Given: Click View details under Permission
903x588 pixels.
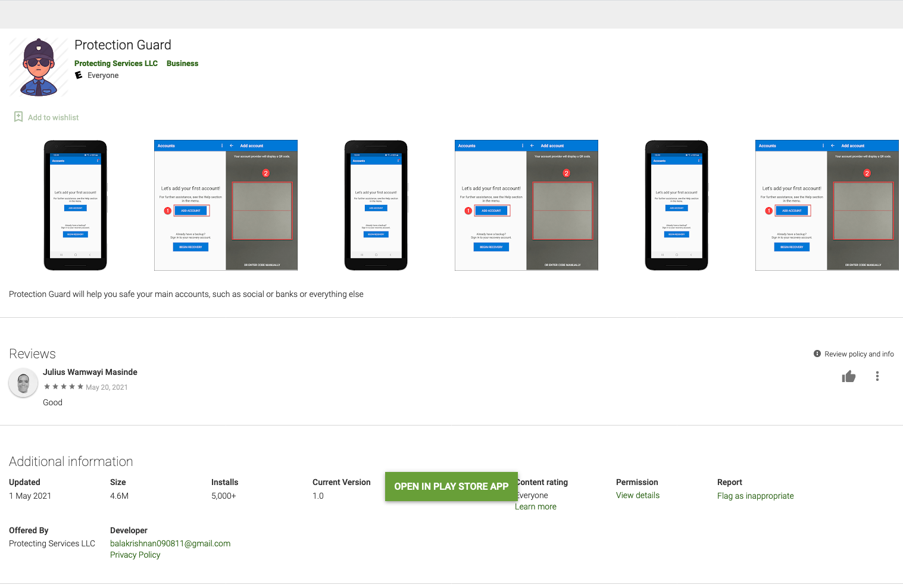Looking at the screenshot, I should (x=638, y=495).
